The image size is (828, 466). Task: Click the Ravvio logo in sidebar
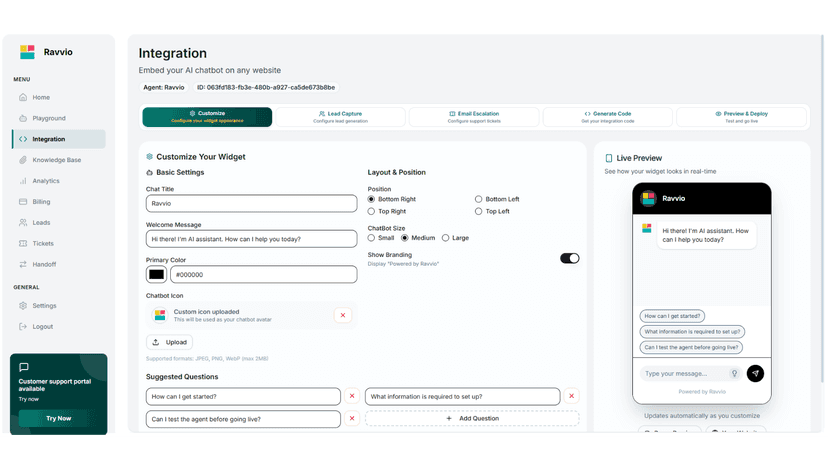[27, 52]
